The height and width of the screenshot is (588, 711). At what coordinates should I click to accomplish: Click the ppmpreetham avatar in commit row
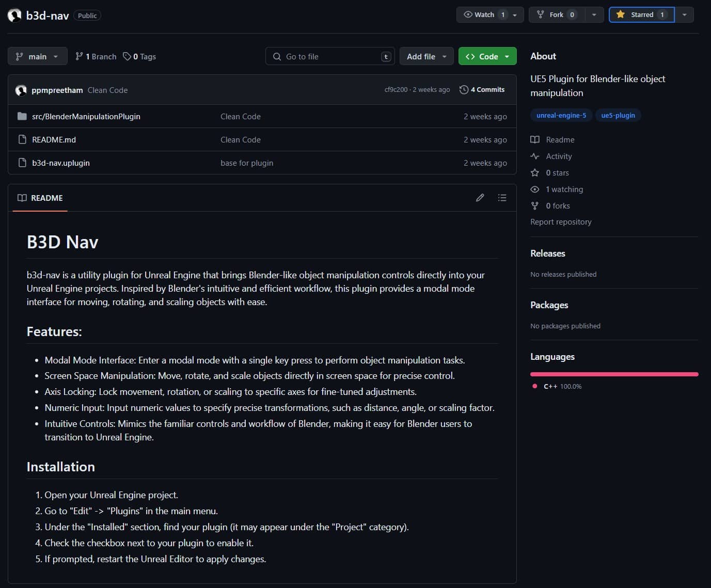21,90
